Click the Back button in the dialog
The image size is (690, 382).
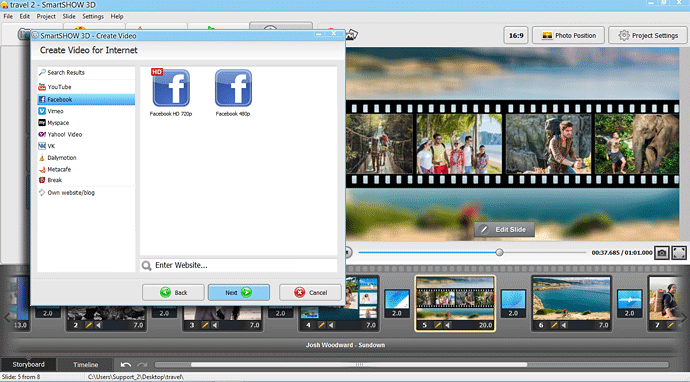click(173, 292)
